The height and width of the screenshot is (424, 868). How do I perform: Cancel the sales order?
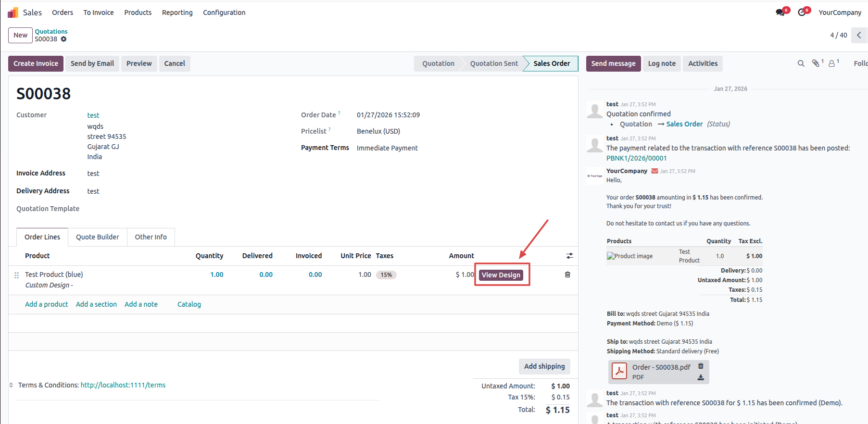tap(175, 63)
